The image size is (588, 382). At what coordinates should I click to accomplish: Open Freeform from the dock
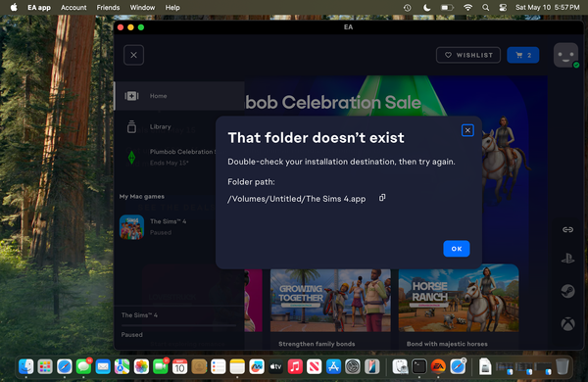pos(257,366)
